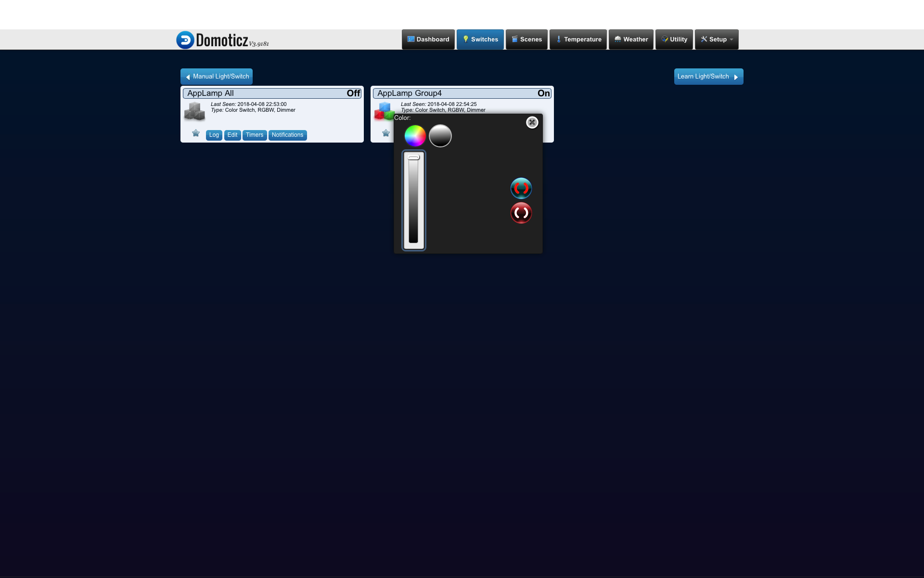Favorite AppLamp All using the star
924x578 pixels.
pos(195,133)
